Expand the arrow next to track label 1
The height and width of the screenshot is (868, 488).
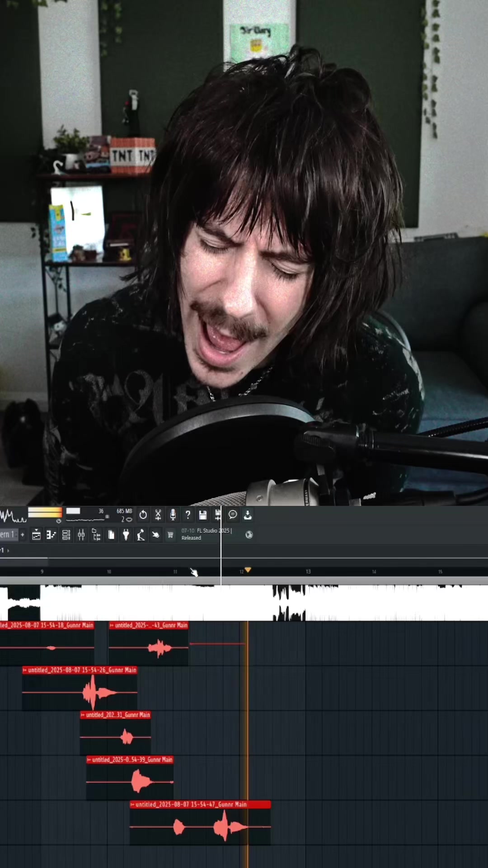tap(8, 550)
